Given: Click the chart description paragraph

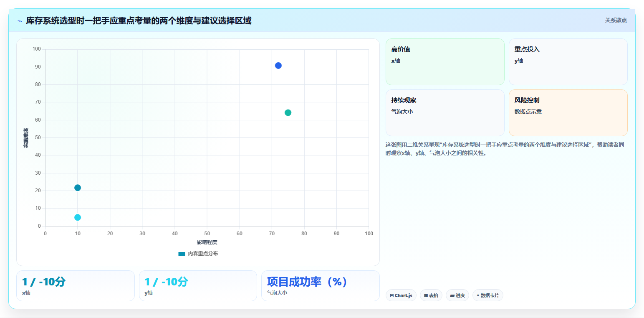Looking at the screenshot, I should click(506, 149).
